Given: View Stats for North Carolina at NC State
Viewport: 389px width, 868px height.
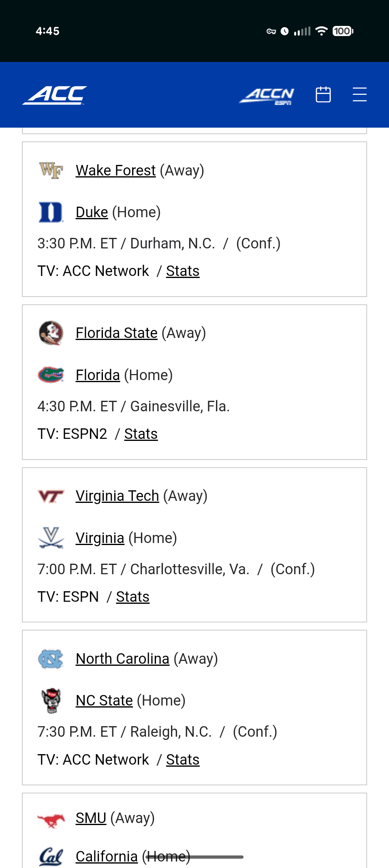Looking at the screenshot, I should pyautogui.click(x=182, y=760).
